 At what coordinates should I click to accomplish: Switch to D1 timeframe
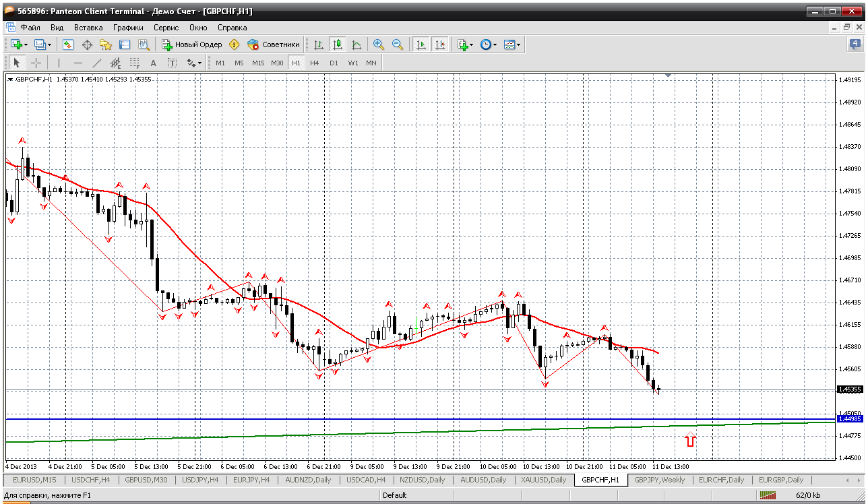pos(334,63)
